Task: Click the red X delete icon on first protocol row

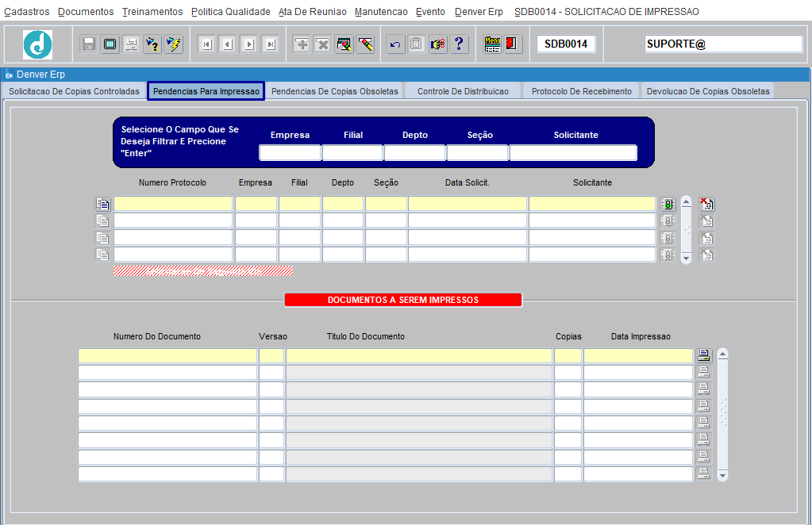Action: [706, 204]
